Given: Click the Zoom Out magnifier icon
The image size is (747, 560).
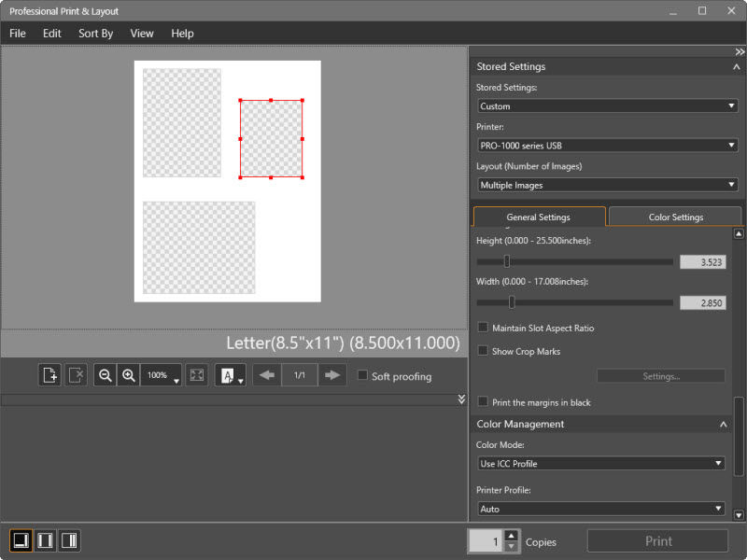Looking at the screenshot, I should (x=106, y=376).
